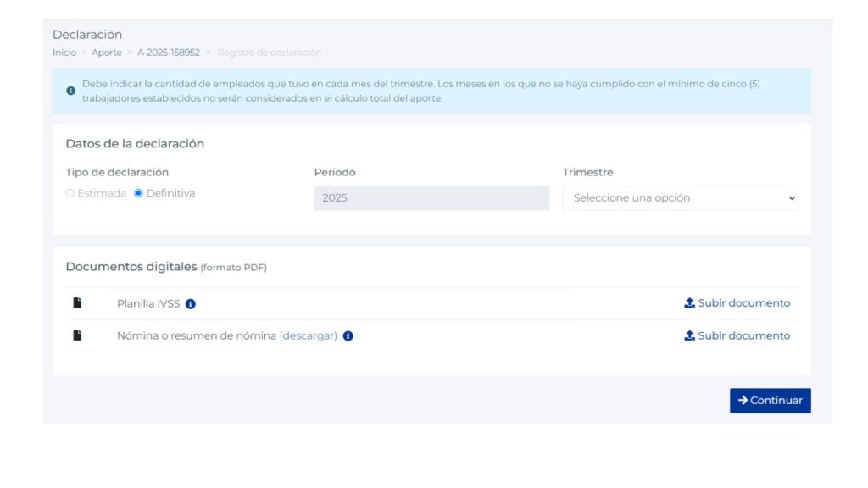This screenshot has width=868, height=488.
Task: Click the arrow icon inside Continuar button
Action: coord(743,400)
